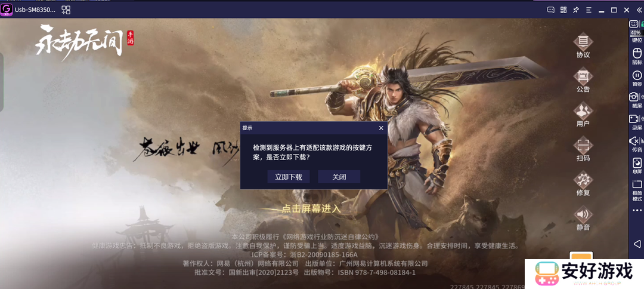Toggle the 暂停 pause control
This screenshot has height=289, width=644.
[637, 78]
